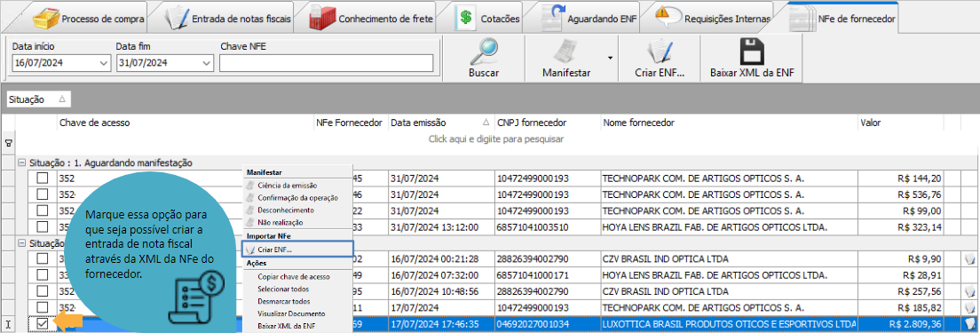980x333 pixels.
Task: Switch to the Requisições Internas tab
Action: click(713, 19)
